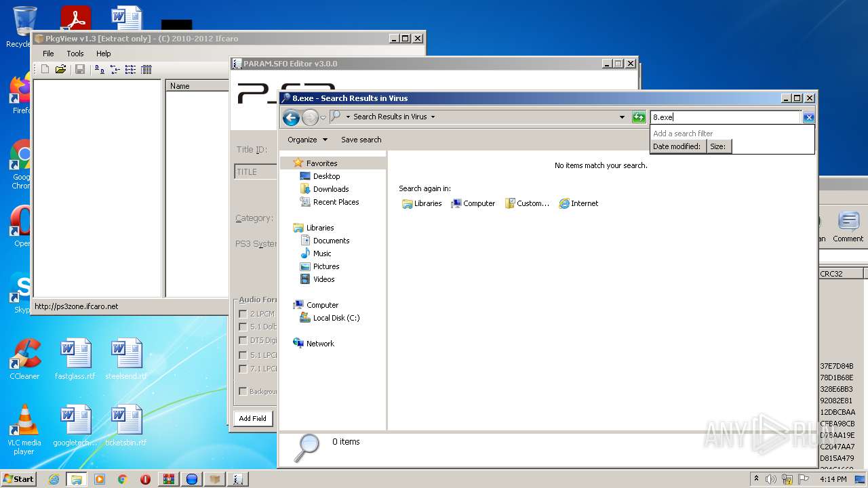
Task: Click inside the 8.exe search field
Action: click(726, 117)
